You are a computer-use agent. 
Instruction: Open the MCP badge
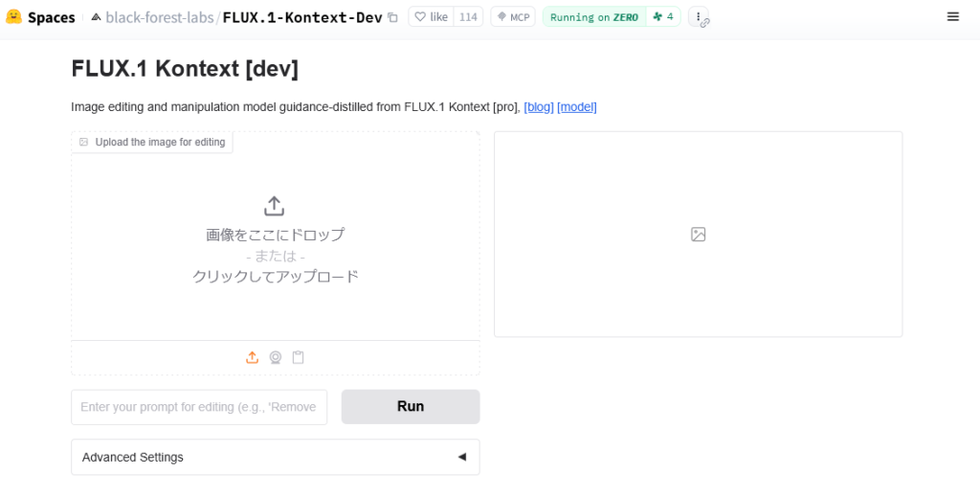[x=513, y=17]
